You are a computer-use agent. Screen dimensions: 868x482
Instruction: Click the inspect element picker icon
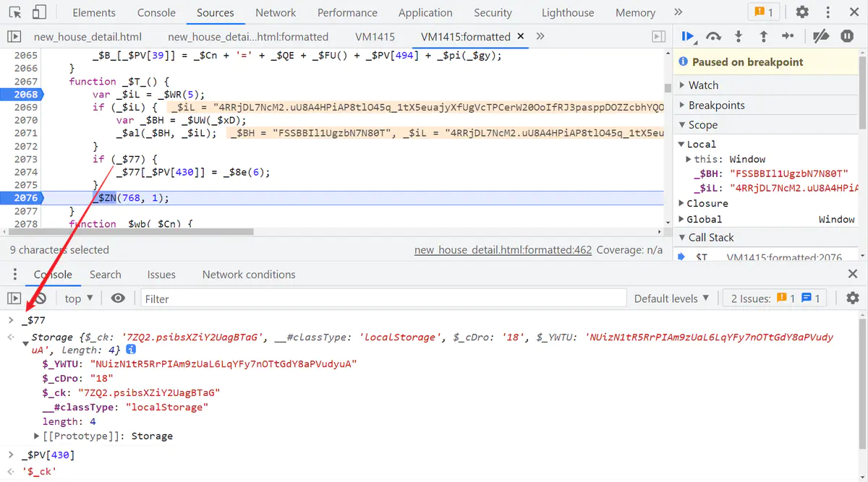pyautogui.click(x=15, y=12)
